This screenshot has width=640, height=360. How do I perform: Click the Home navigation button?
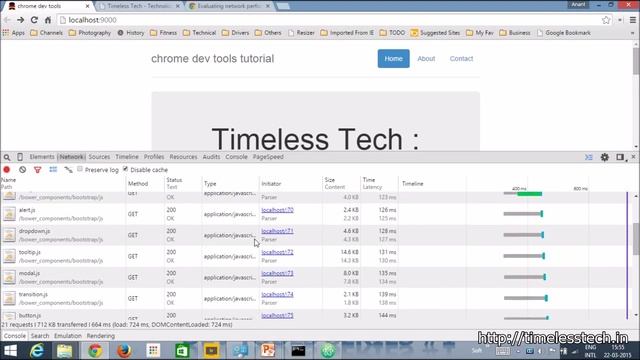click(393, 58)
